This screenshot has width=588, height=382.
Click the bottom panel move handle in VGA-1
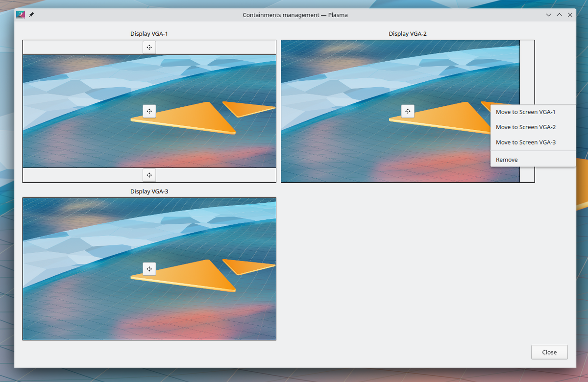click(x=149, y=175)
